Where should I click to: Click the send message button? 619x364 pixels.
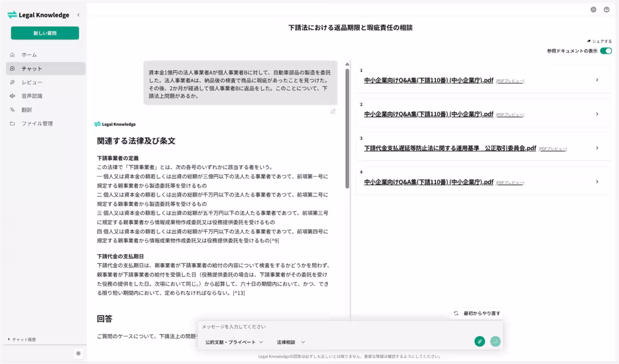pyautogui.click(x=495, y=341)
